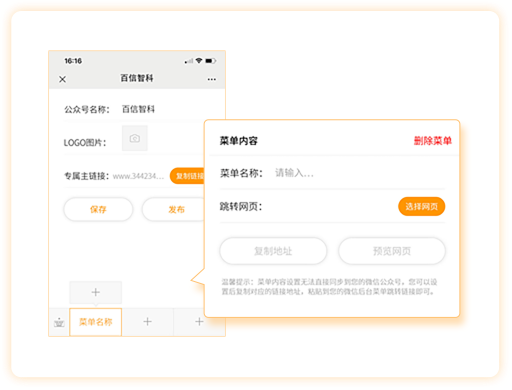
Task: Click the 专属主链接 label
Action: coord(87,176)
